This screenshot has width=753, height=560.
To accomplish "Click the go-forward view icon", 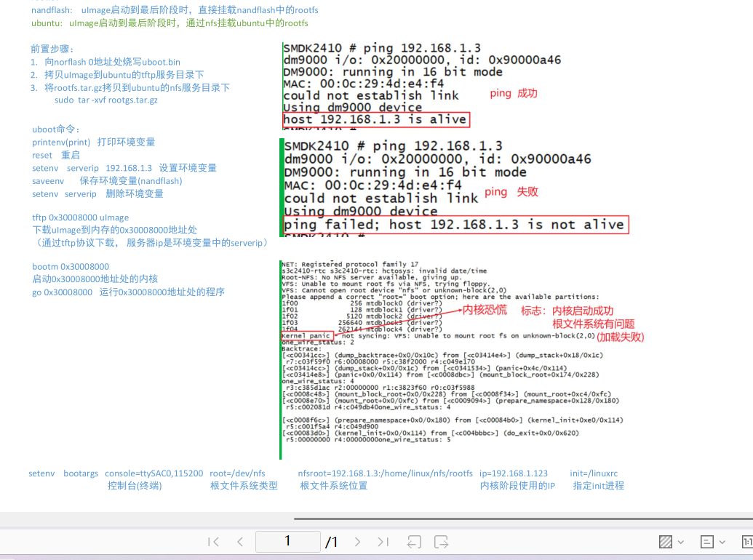I will pyautogui.click(x=441, y=542).
